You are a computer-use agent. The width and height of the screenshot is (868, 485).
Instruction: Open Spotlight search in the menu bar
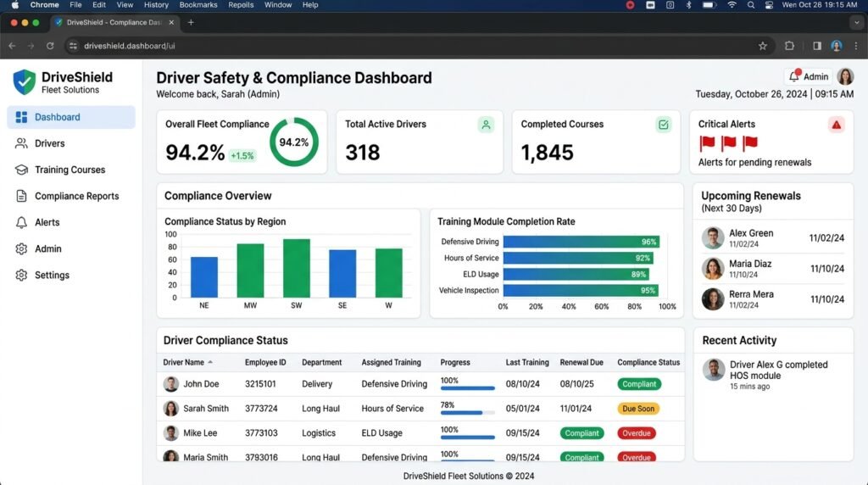[751, 5]
